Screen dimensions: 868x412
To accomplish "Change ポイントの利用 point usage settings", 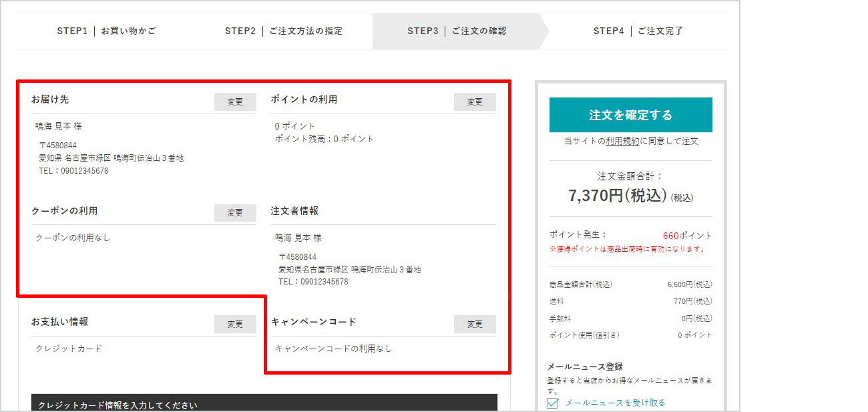I will (475, 101).
